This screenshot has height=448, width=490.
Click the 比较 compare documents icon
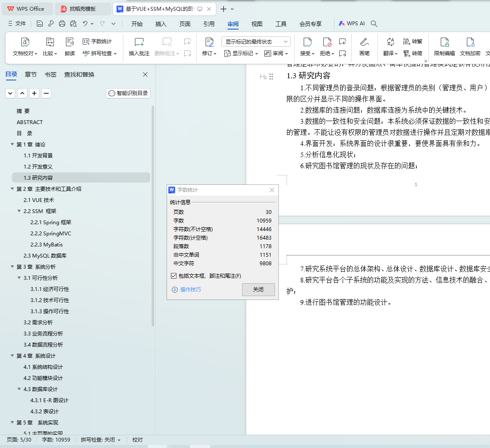(x=50, y=42)
